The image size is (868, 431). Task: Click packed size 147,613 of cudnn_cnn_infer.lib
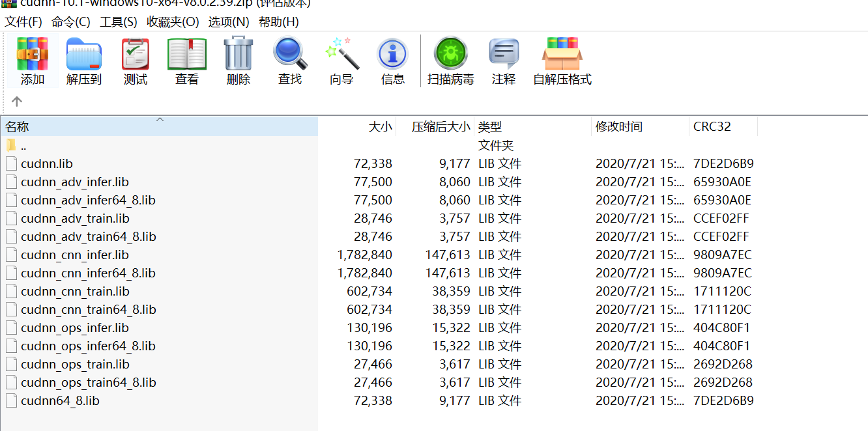click(447, 255)
